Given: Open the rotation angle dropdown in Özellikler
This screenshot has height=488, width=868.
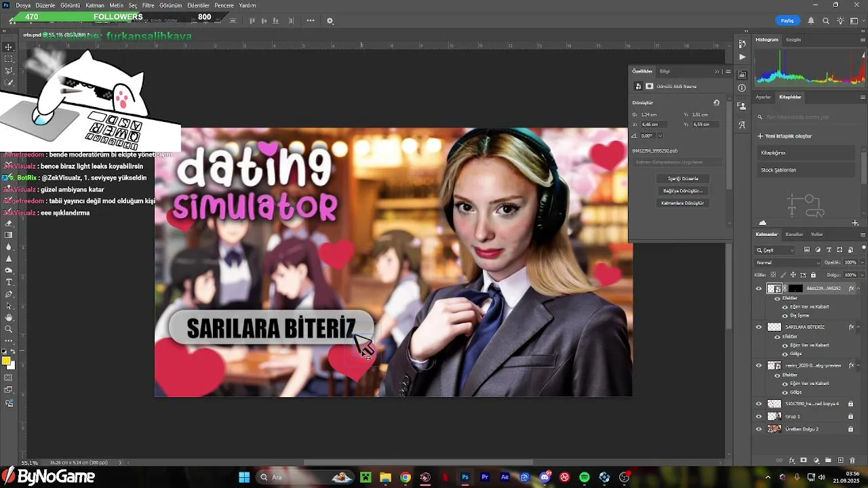Looking at the screenshot, I should point(660,136).
